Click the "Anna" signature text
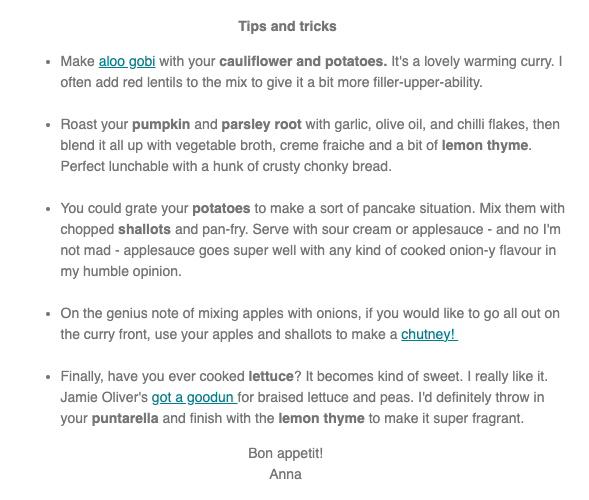This screenshot has height=500, width=589. pyautogui.click(x=285, y=474)
